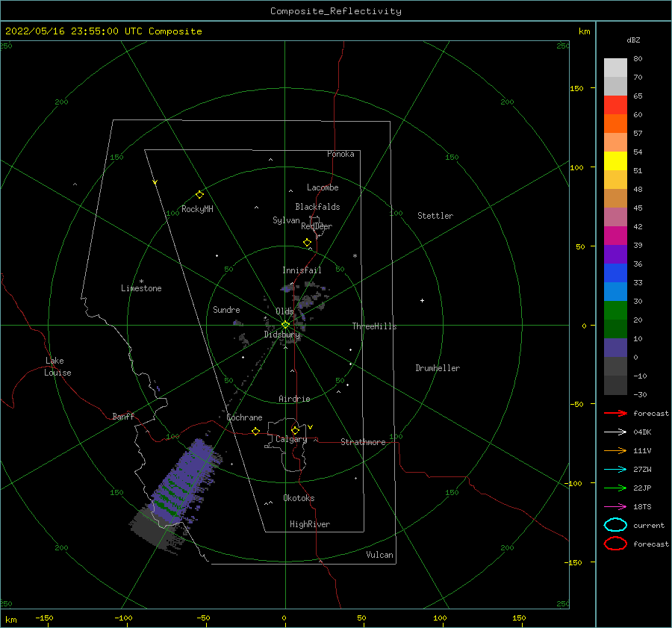672x628 pixels.
Task: Click the red forecast ellipse icon
Action: [615, 544]
